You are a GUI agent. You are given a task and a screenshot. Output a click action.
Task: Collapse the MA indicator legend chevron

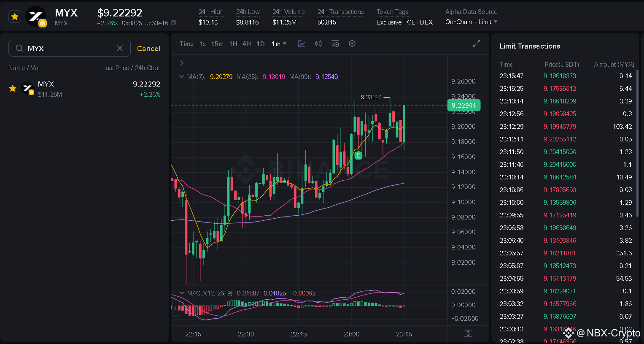click(x=182, y=77)
